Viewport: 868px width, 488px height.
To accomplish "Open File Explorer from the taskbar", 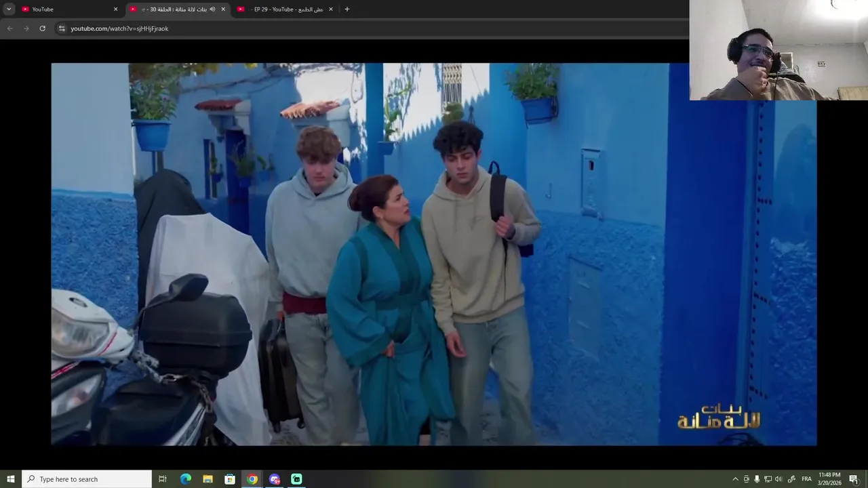I will point(208,479).
